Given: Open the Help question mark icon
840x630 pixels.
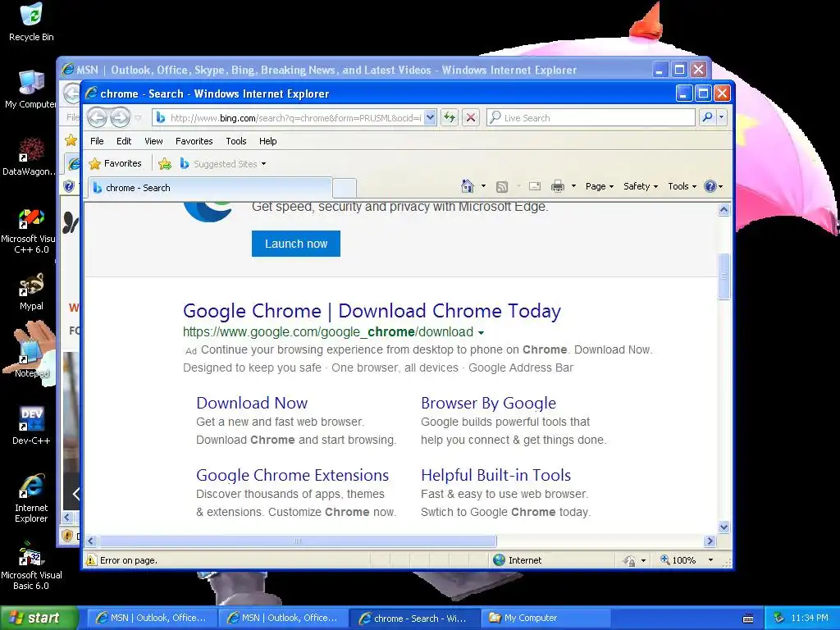Looking at the screenshot, I should [710, 186].
